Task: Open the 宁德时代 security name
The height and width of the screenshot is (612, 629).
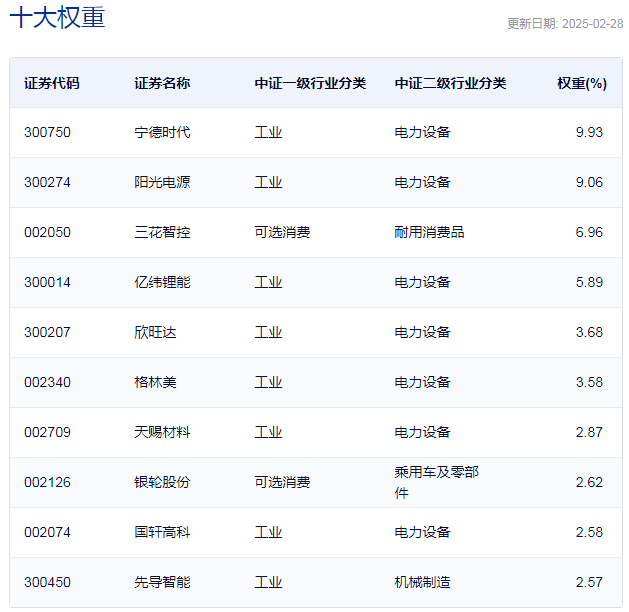Action: pyautogui.click(x=162, y=132)
